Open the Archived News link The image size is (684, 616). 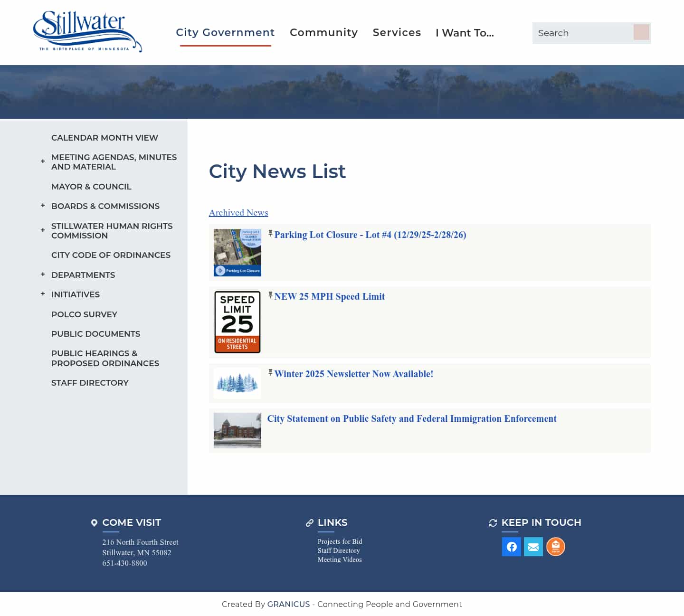[238, 212]
